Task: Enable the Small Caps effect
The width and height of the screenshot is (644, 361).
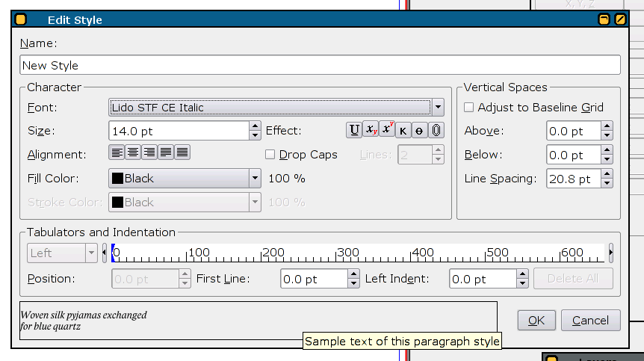Action: click(x=403, y=130)
